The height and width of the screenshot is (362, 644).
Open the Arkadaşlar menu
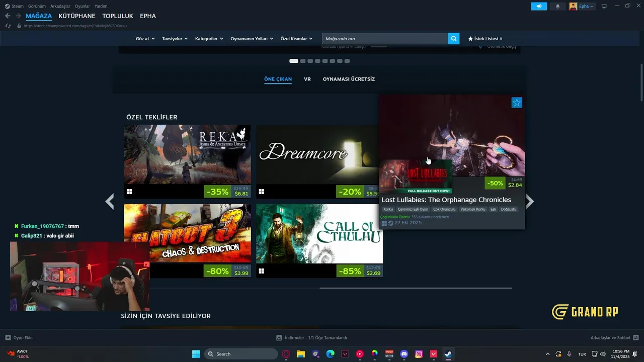pos(61,6)
